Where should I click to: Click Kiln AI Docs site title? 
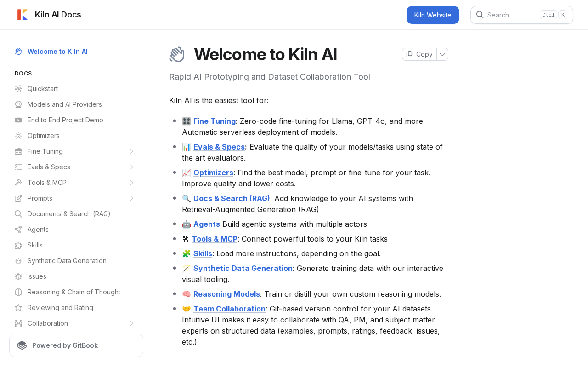click(58, 15)
